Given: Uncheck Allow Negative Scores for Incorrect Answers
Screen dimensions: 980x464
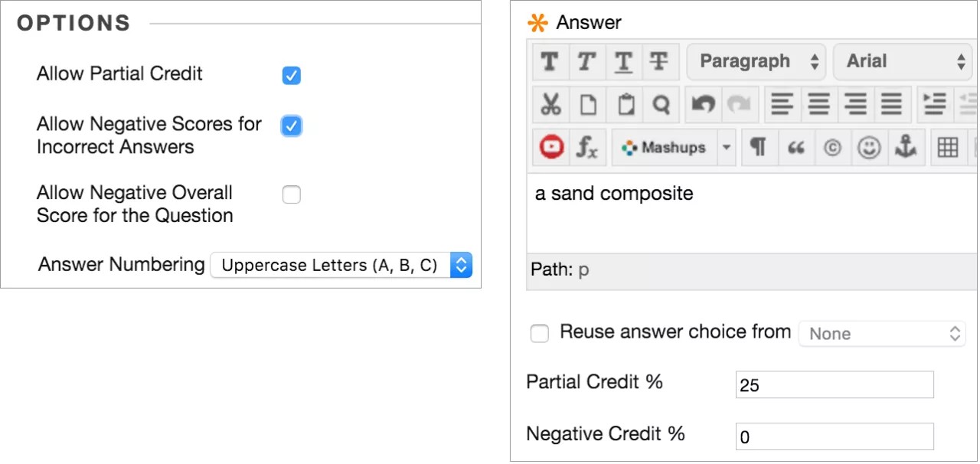Looking at the screenshot, I should pos(292,126).
